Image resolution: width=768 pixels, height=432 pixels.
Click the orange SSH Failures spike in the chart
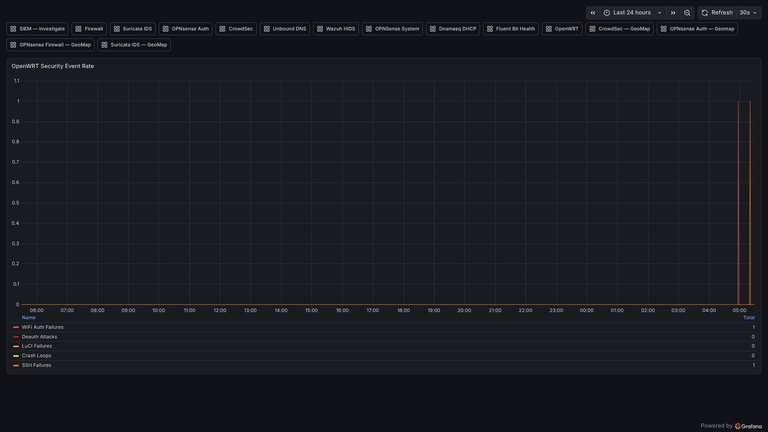tap(750, 203)
